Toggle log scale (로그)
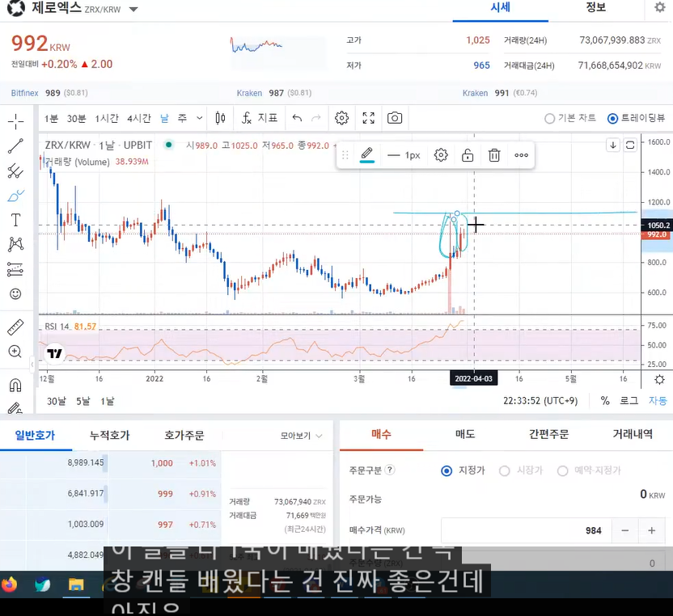Image resolution: width=673 pixels, height=616 pixels. pos(629,401)
